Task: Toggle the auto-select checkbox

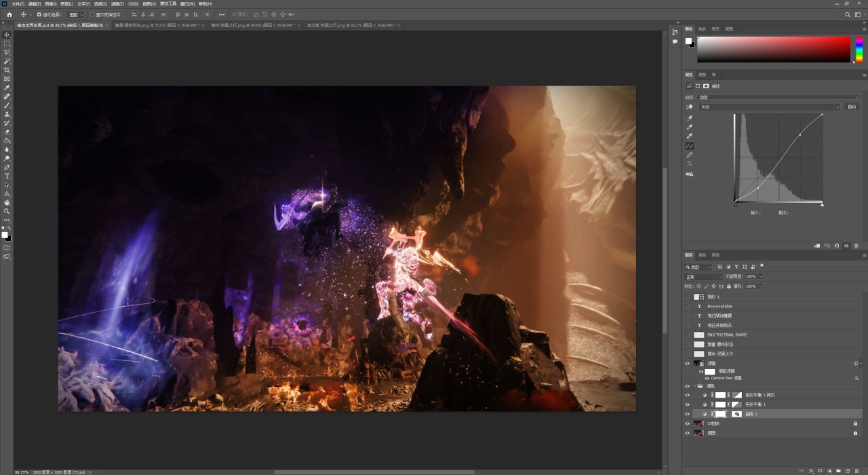Action: click(39, 14)
